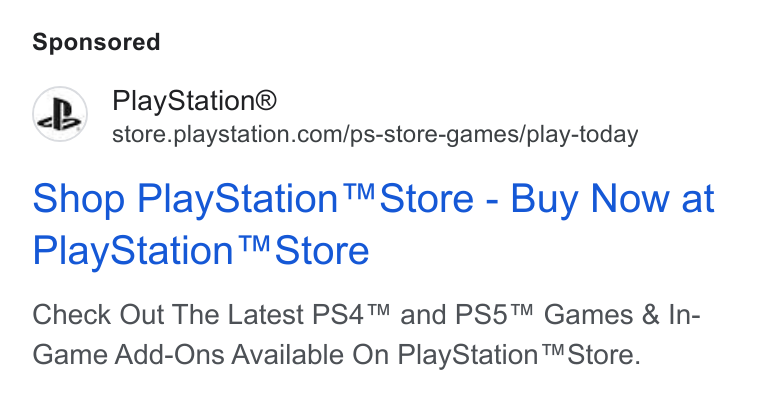The width and height of the screenshot is (760, 398).
Task: Click "Game Add-Ons Available" description line
Action: coord(188,355)
